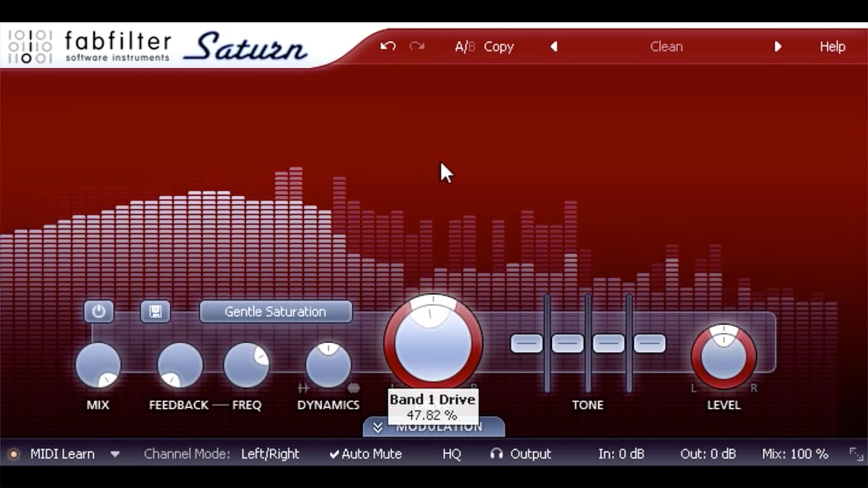
Task: Click the expander icon left of Dynamics
Action: pos(303,388)
